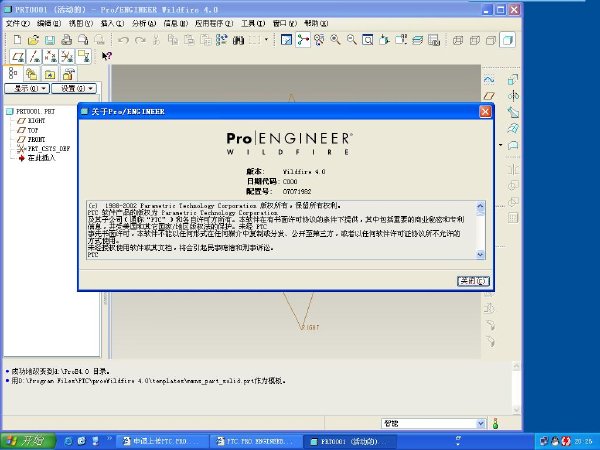Select the RIGHT datum plane in tree

click(32, 121)
